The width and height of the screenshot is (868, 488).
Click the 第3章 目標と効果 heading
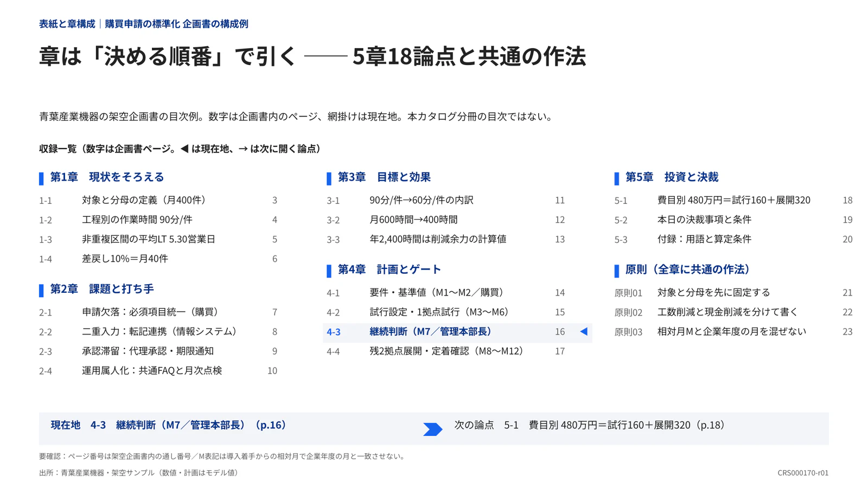click(x=384, y=177)
